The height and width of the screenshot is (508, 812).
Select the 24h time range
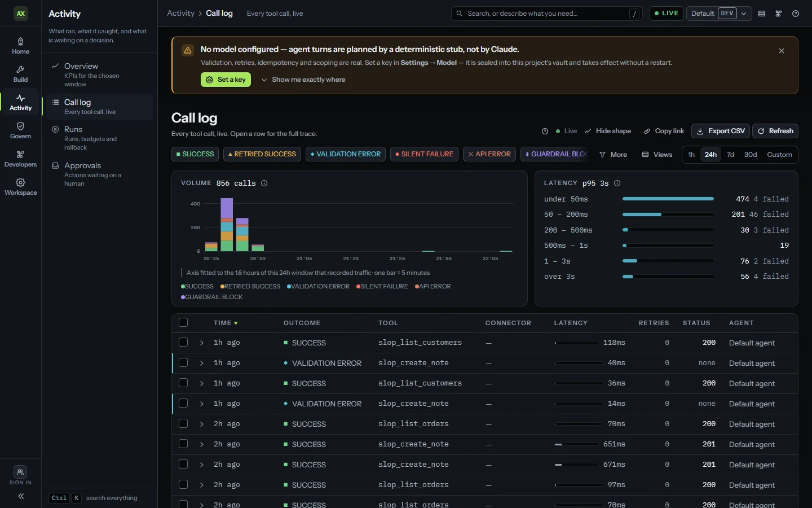click(x=710, y=155)
